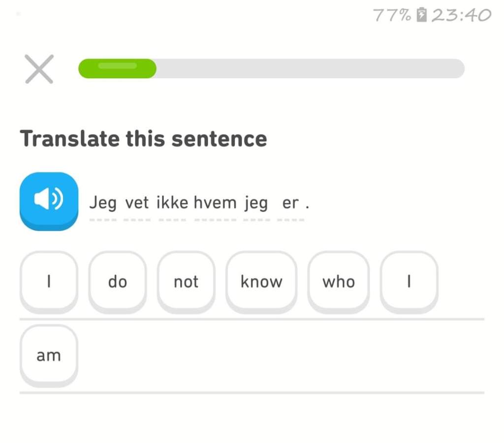Close the lesson with the X icon
This screenshot has height=443, width=504.
click(x=39, y=69)
